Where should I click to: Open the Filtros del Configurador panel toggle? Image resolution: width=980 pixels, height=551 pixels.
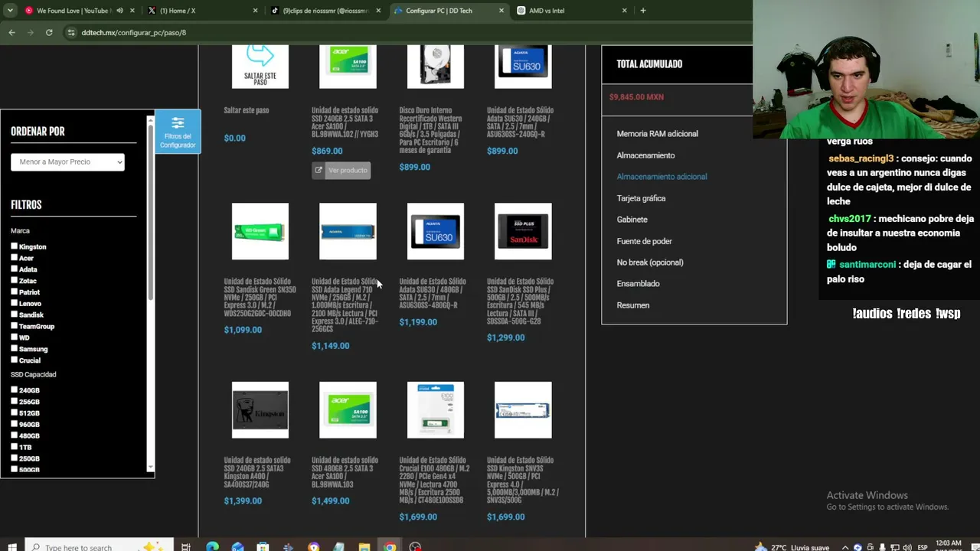tap(178, 132)
